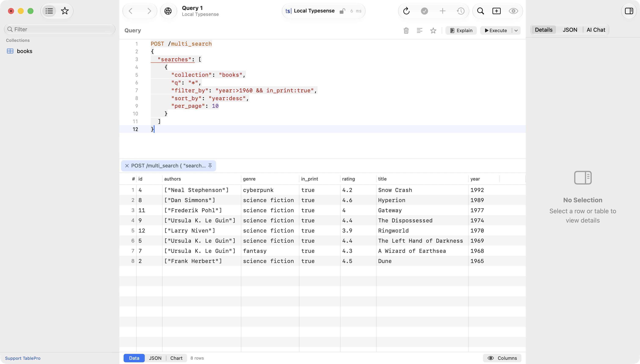
Task: Switch to the Details tab
Action: tap(544, 30)
